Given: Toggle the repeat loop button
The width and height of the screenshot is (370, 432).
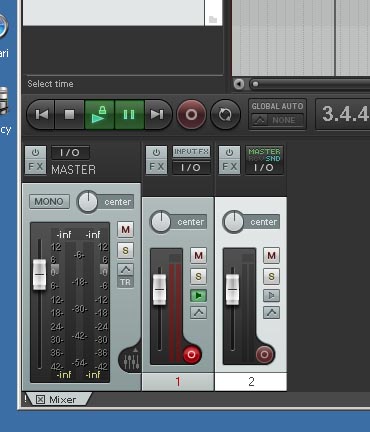Looking at the screenshot, I should (226, 115).
